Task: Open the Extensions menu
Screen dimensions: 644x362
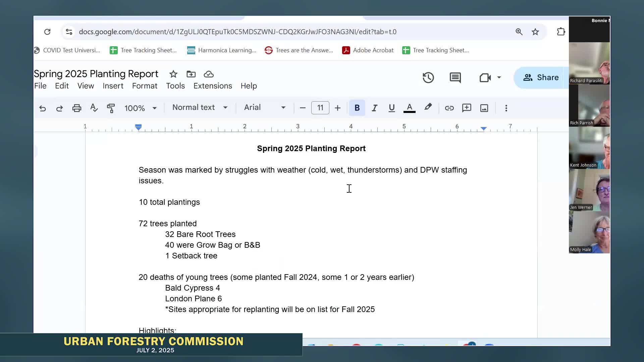Action: point(213,86)
